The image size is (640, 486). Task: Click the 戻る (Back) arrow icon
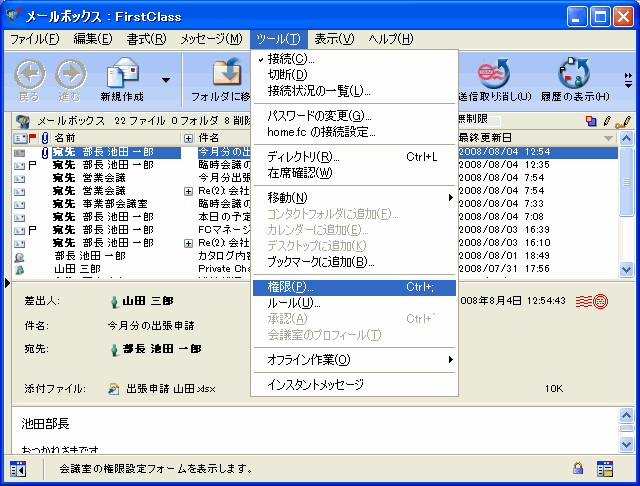[x=30, y=74]
